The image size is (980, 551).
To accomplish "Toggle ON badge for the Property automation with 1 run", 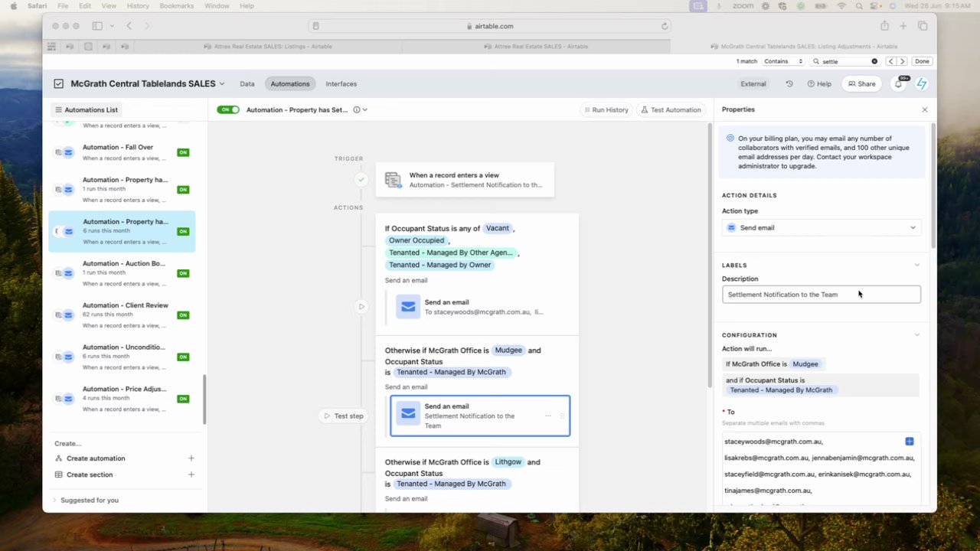I will (183, 190).
